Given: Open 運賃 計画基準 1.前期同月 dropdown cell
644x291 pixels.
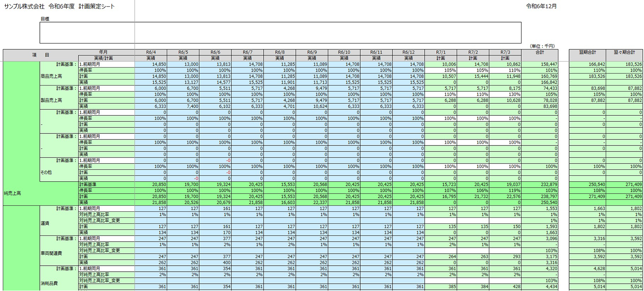Looking at the screenshot, I should (x=106, y=209).
